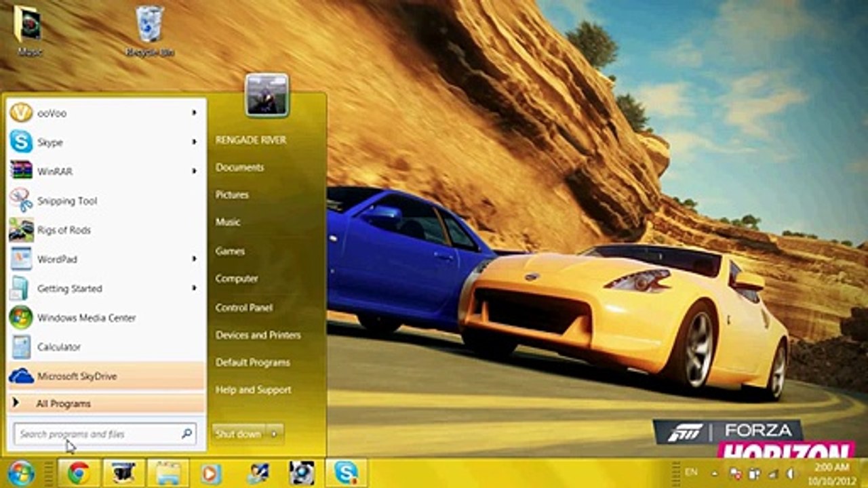Open the Action Center flag tray icon
This screenshot has width=868, height=488.
736,473
